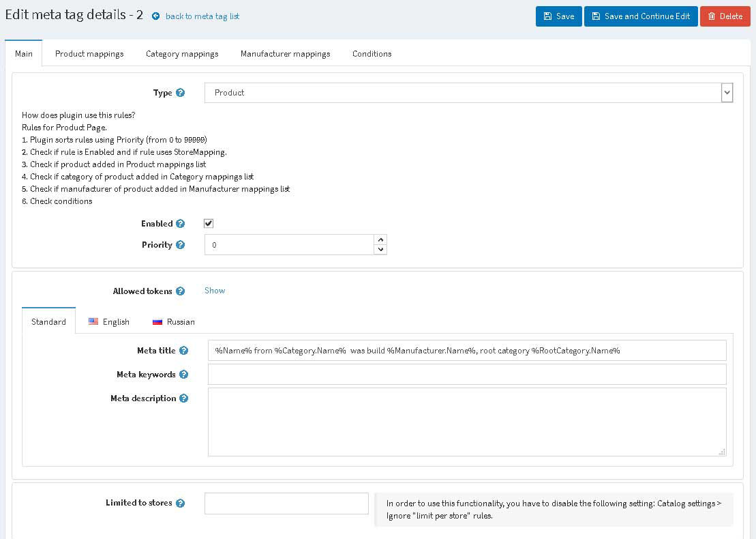
Task: Click the Ignore limit per store note
Action: tap(554, 510)
